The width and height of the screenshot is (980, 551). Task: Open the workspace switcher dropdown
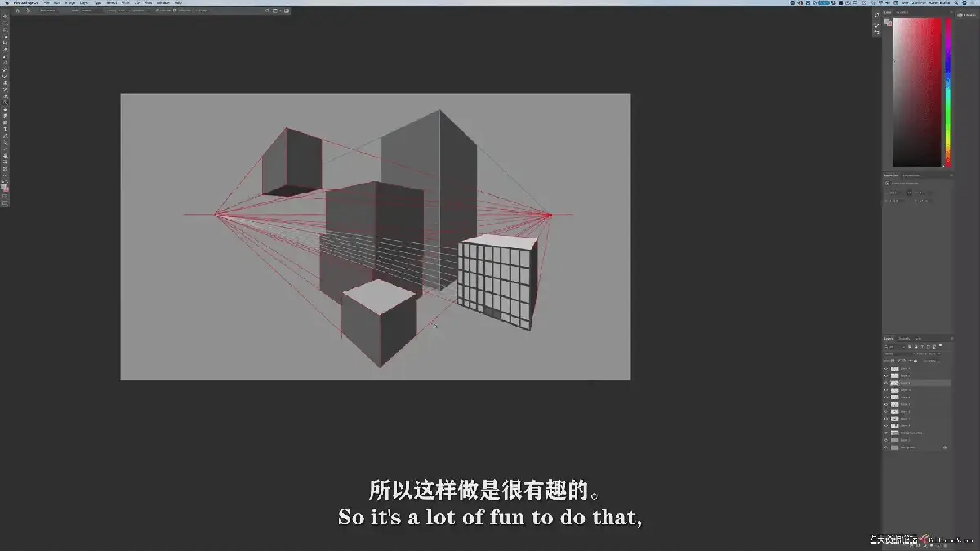point(276,11)
